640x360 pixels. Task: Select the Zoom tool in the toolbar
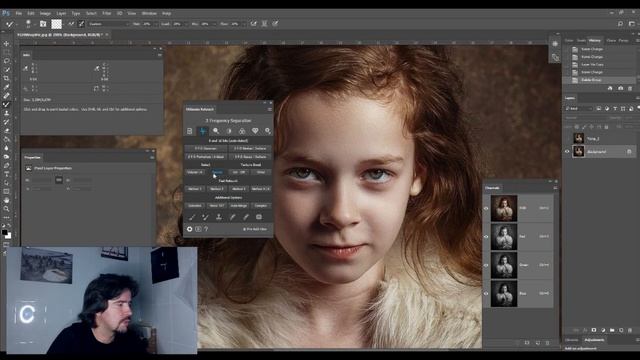(6, 209)
